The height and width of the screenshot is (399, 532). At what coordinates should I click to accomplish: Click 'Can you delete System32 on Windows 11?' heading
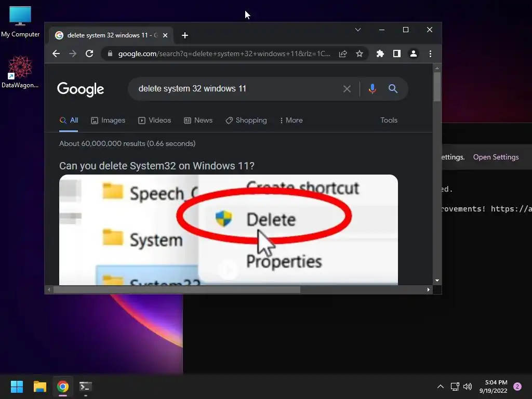click(157, 166)
